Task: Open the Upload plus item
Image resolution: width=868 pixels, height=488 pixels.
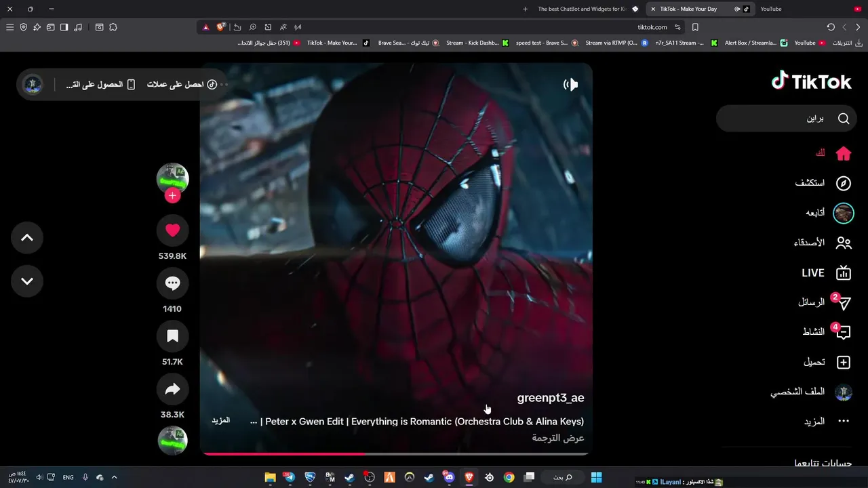Action: [x=827, y=363]
